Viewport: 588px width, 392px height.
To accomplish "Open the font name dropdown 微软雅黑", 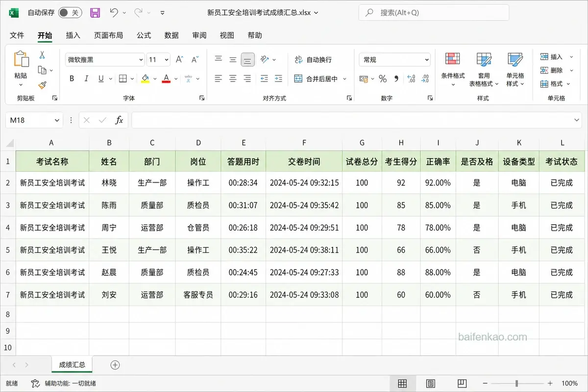I will point(141,60).
